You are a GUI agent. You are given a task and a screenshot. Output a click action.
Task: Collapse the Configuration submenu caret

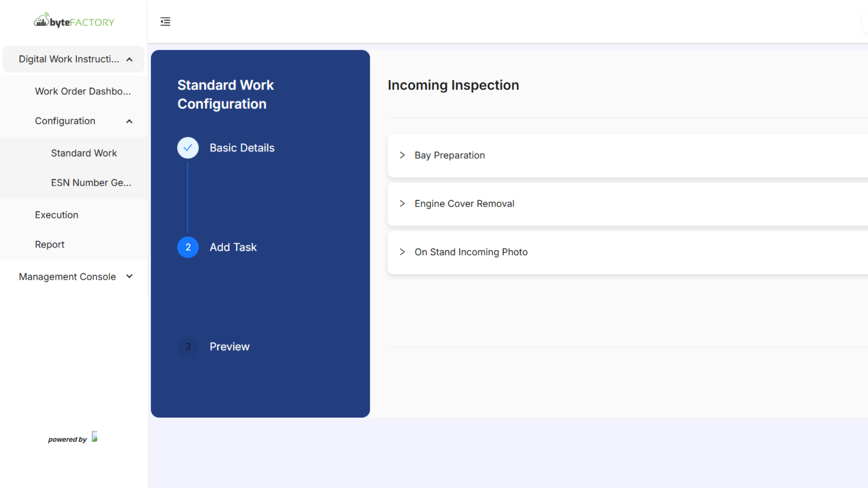129,121
